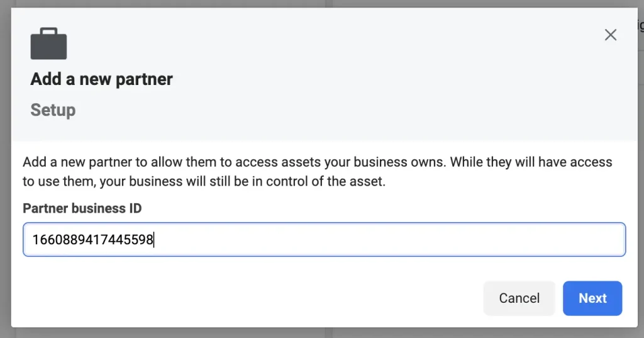Click partially hidden text behind dialog's top-right
Image resolution: width=644 pixels, height=338 pixels.
pyautogui.click(x=641, y=26)
